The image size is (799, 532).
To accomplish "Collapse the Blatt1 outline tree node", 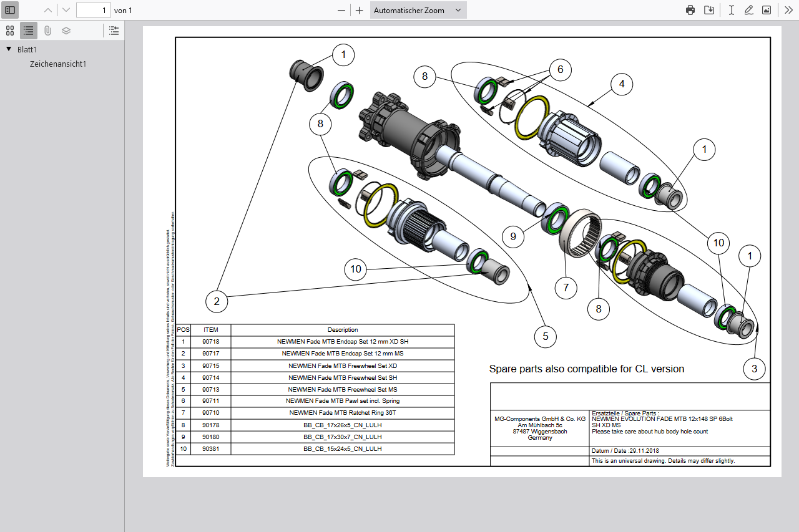I will pos(9,49).
